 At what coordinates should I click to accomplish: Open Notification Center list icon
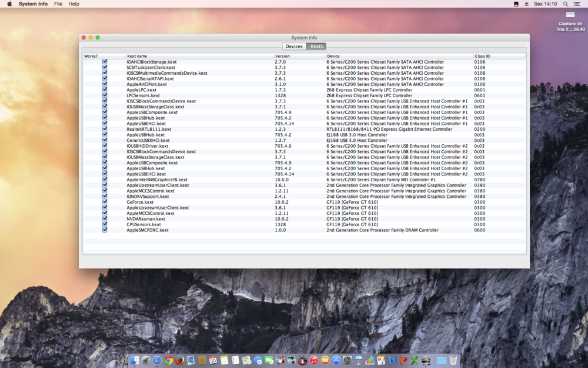(577, 4)
